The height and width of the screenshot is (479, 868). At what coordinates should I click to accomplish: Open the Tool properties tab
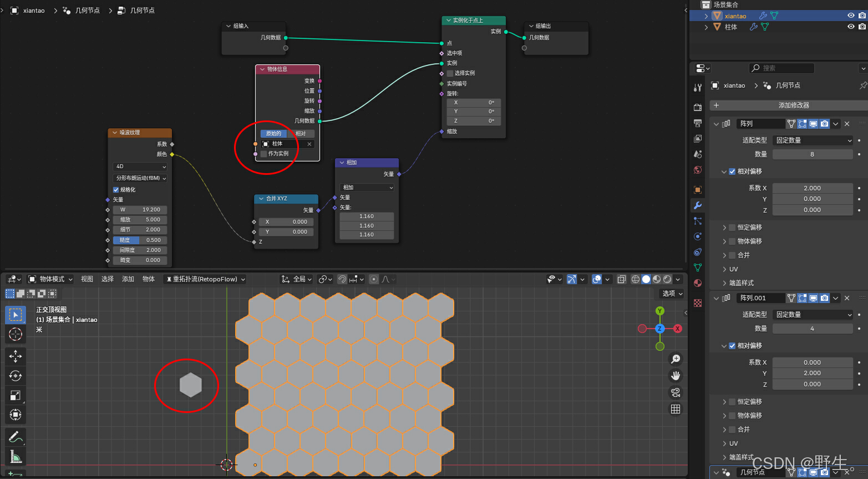698,88
